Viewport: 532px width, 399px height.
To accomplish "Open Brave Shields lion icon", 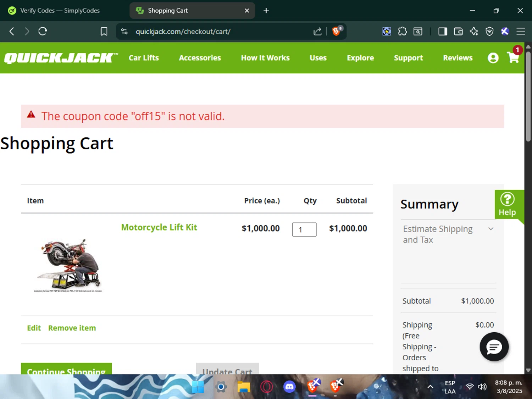I will 336,31.
